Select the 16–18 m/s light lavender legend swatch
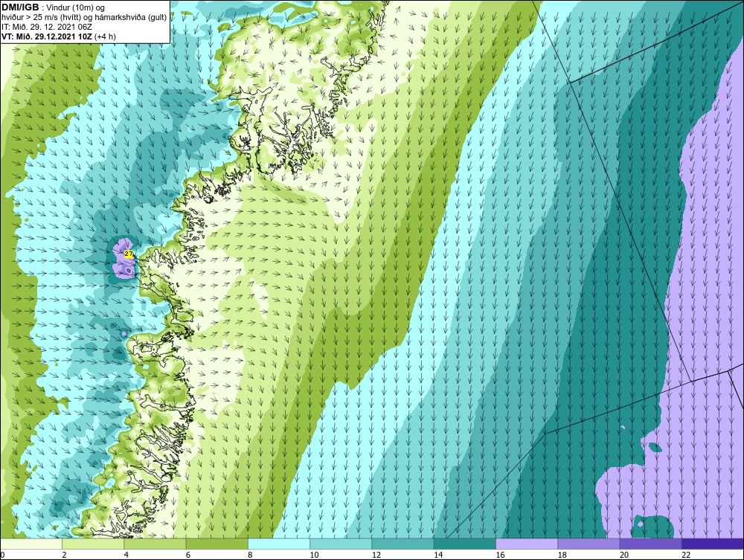 tap(527, 544)
